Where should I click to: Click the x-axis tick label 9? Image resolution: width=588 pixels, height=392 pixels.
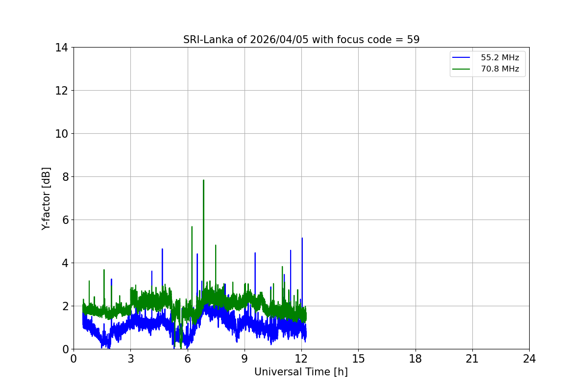(245, 359)
